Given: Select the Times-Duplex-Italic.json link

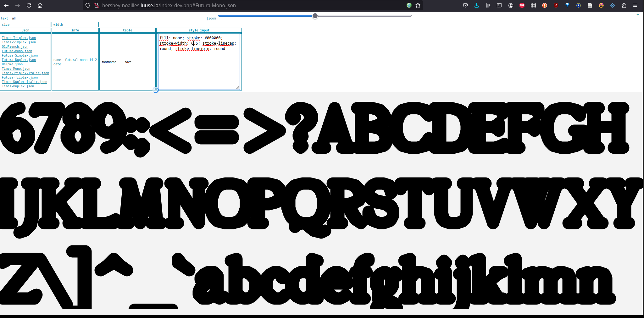Looking at the screenshot, I should [25, 82].
